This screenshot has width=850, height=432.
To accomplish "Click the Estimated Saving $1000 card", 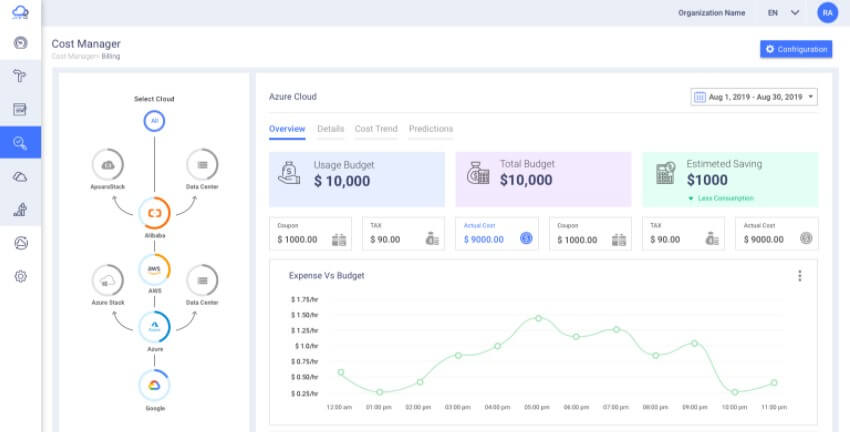I will pyautogui.click(x=730, y=180).
